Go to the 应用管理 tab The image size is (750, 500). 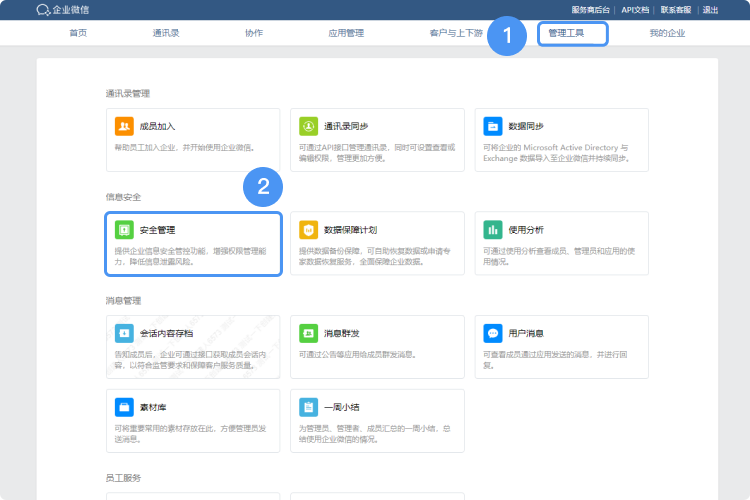click(346, 34)
